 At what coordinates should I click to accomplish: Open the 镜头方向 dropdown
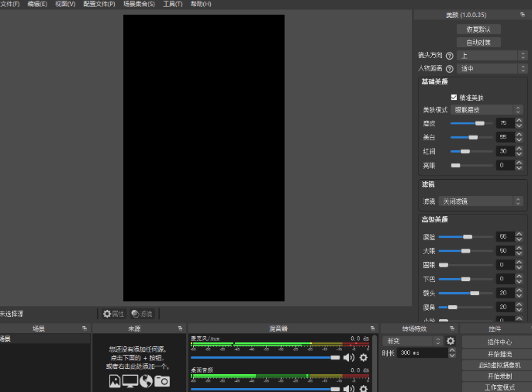tap(487, 56)
